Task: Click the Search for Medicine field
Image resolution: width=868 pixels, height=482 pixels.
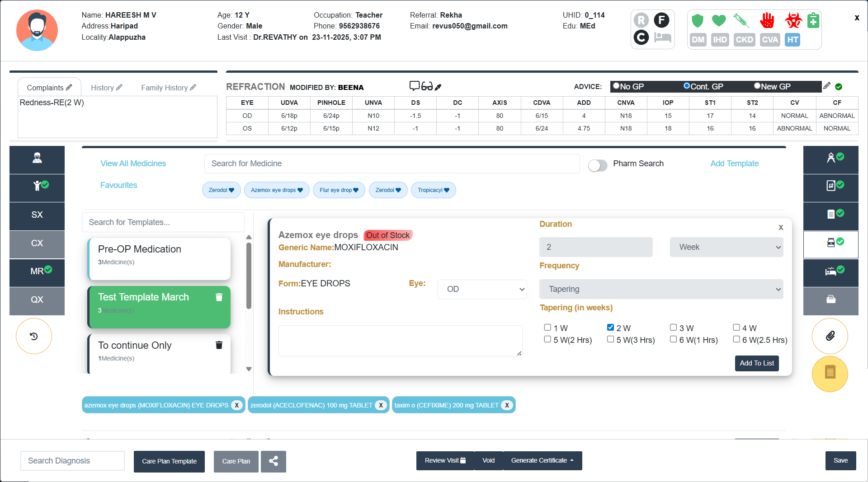Action: pos(392,164)
